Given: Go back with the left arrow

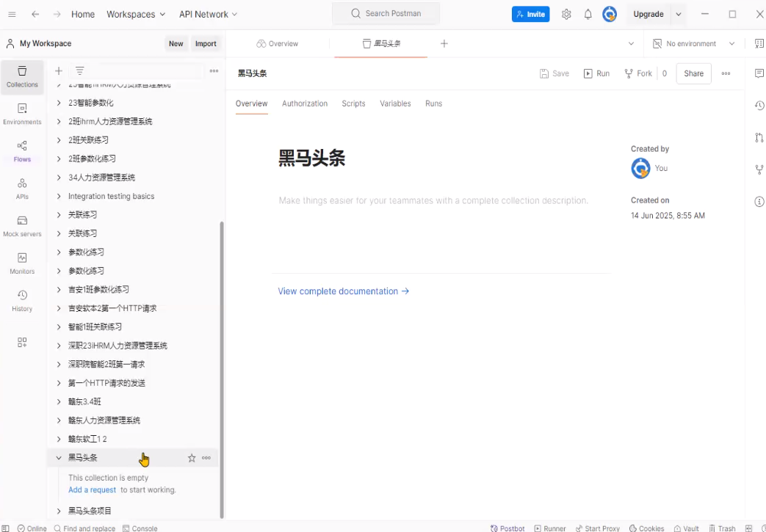Looking at the screenshot, I should [35, 14].
